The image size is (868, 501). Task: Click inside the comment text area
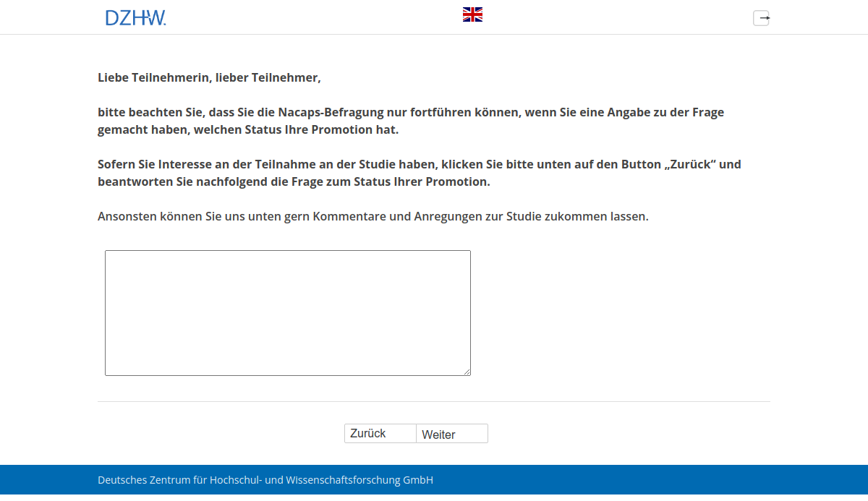(287, 312)
